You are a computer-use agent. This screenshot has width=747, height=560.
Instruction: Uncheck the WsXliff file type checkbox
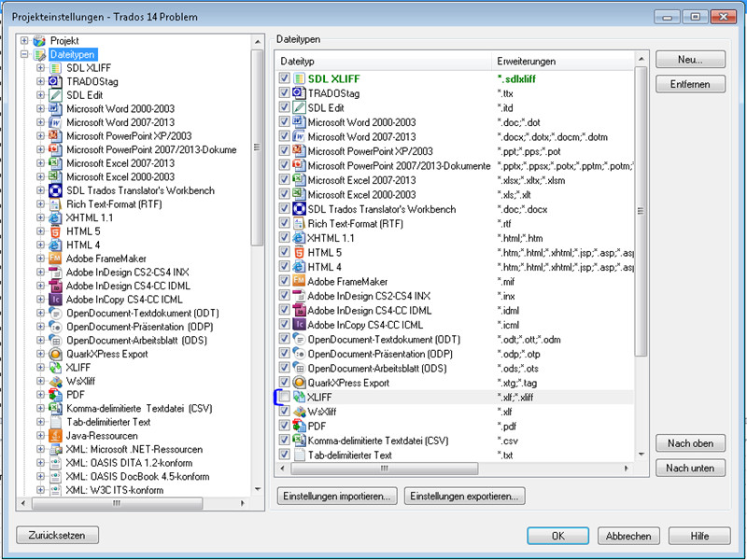point(285,412)
